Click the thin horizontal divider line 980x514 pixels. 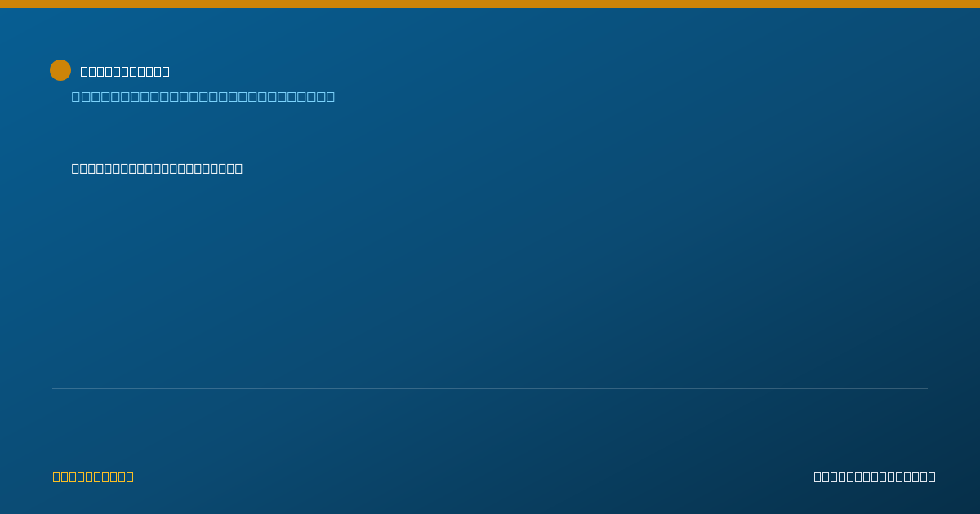[490, 388]
